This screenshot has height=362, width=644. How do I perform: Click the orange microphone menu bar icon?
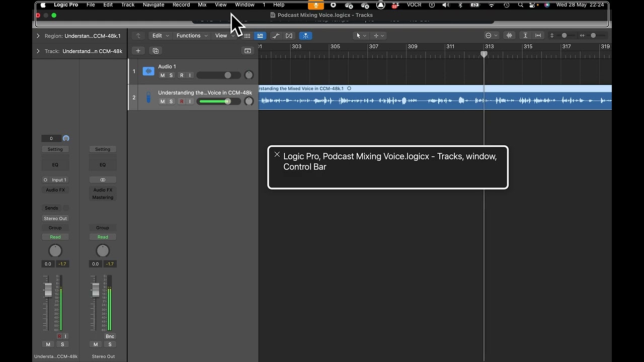pos(316,5)
